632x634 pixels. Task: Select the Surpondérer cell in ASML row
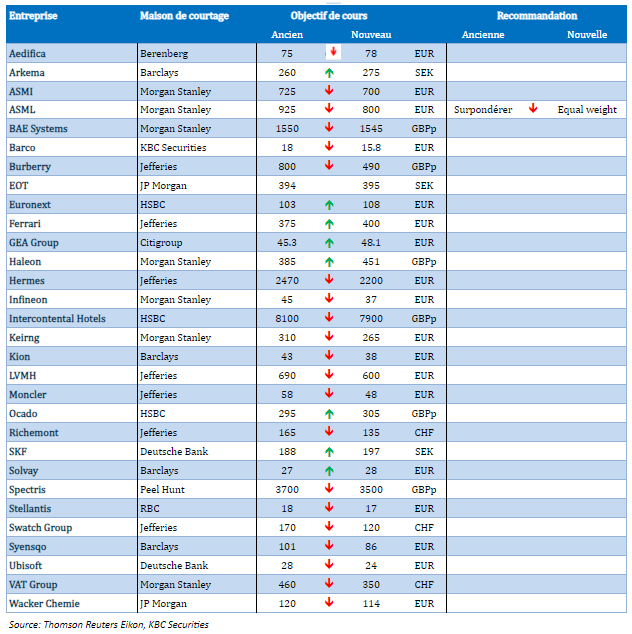click(483, 110)
